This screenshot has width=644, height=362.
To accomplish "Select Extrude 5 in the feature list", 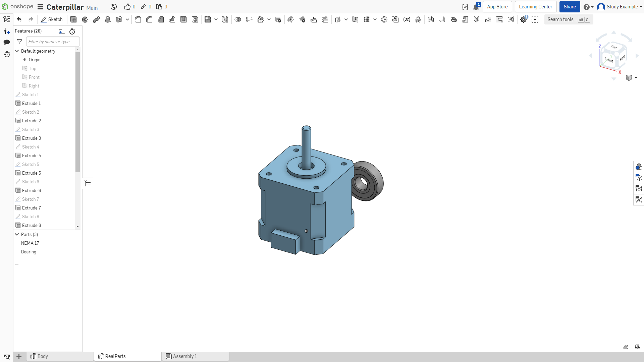I will click(x=32, y=173).
